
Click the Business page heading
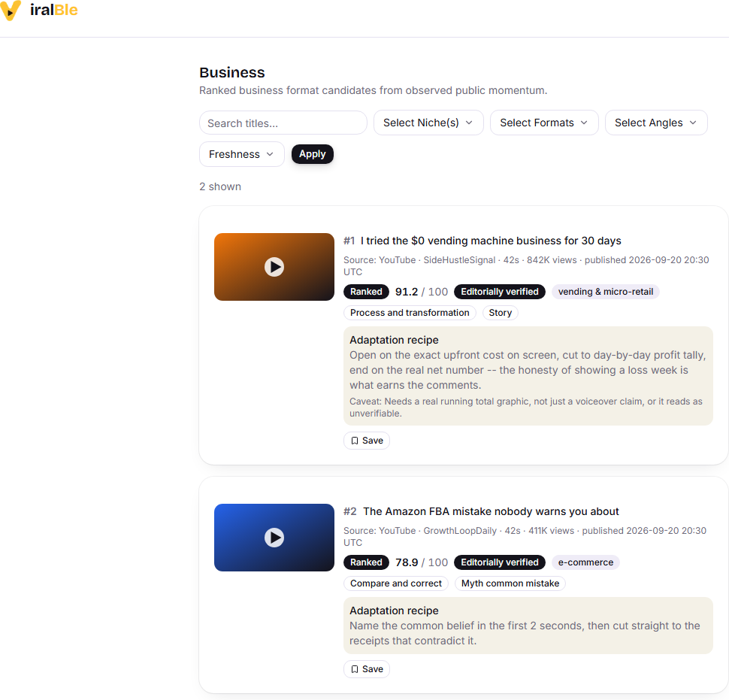click(x=232, y=73)
